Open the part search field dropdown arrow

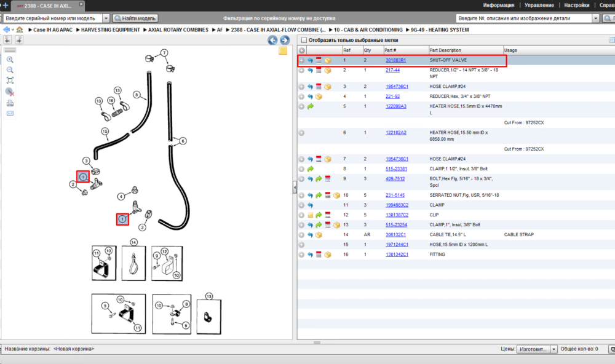coord(596,18)
